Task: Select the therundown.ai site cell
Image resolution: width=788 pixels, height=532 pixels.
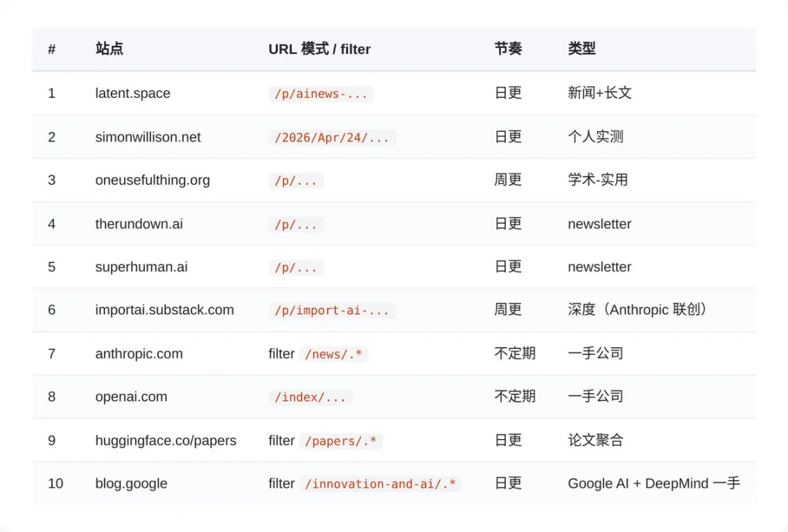Action: coord(139,224)
